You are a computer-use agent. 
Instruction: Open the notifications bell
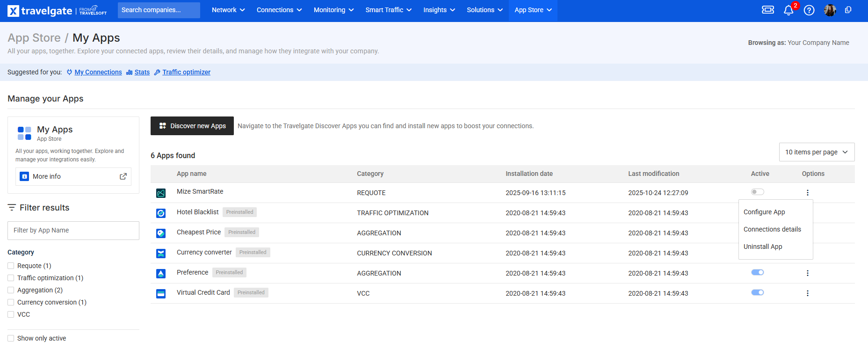pyautogui.click(x=788, y=10)
